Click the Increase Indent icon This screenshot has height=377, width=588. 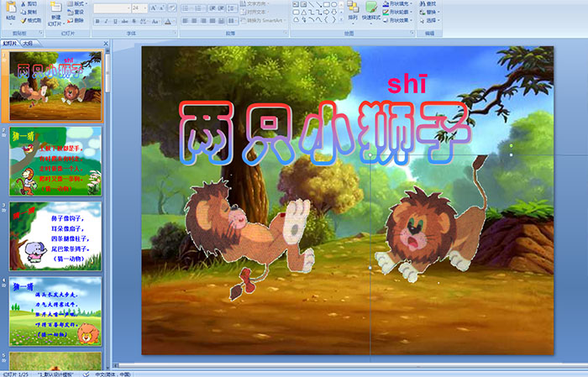pos(221,8)
